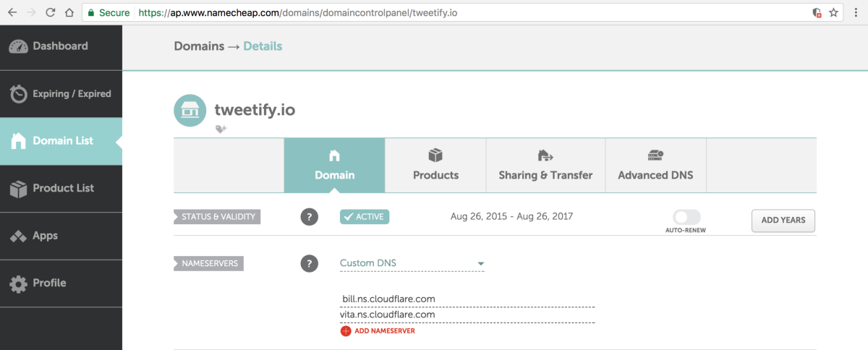Click the red plus Add Nameserver icon
Screen dimensions: 868x350
[345, 330]
